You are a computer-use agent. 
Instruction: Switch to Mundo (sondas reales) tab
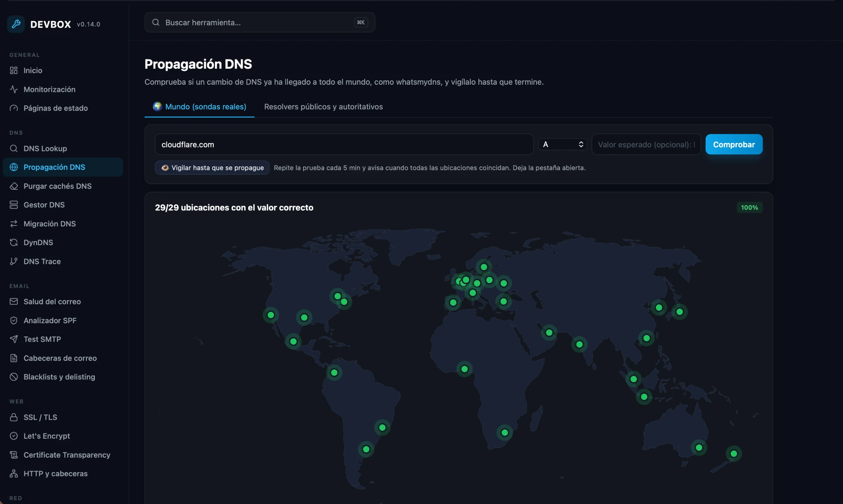pos(199,107)
